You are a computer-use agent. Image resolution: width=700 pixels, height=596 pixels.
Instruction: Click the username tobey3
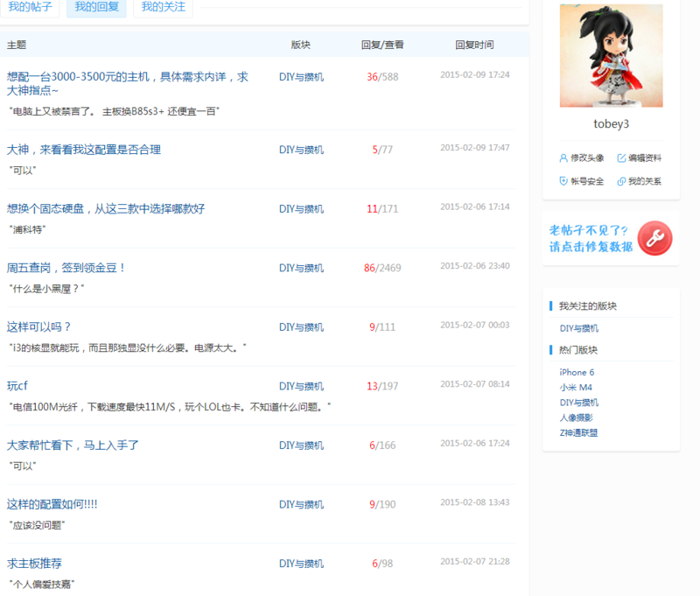point(611,123)
